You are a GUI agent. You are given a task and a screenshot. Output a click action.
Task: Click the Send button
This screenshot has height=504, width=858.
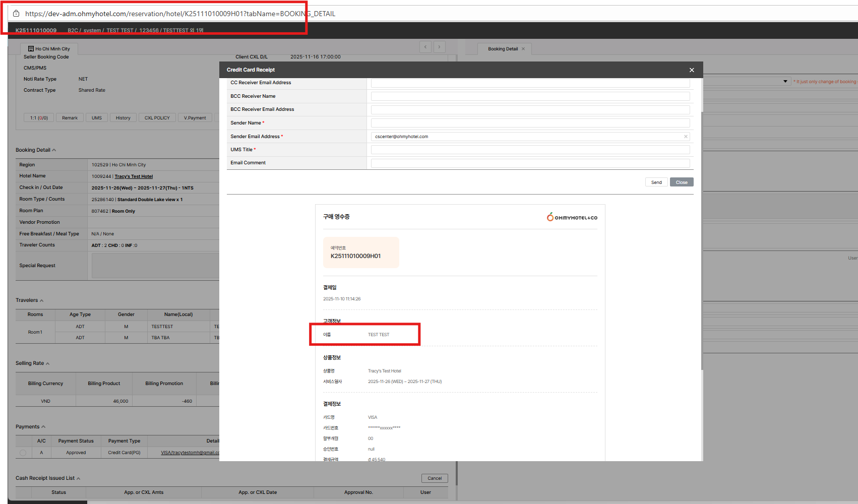tap(656, 182)
